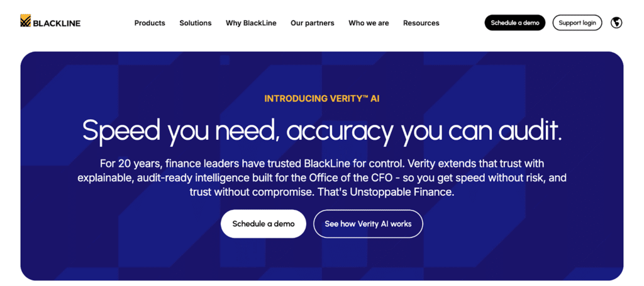Viewport: 644px width, 286px height.
Task: Open See how Verity AI works
Action: click(368, 224)
